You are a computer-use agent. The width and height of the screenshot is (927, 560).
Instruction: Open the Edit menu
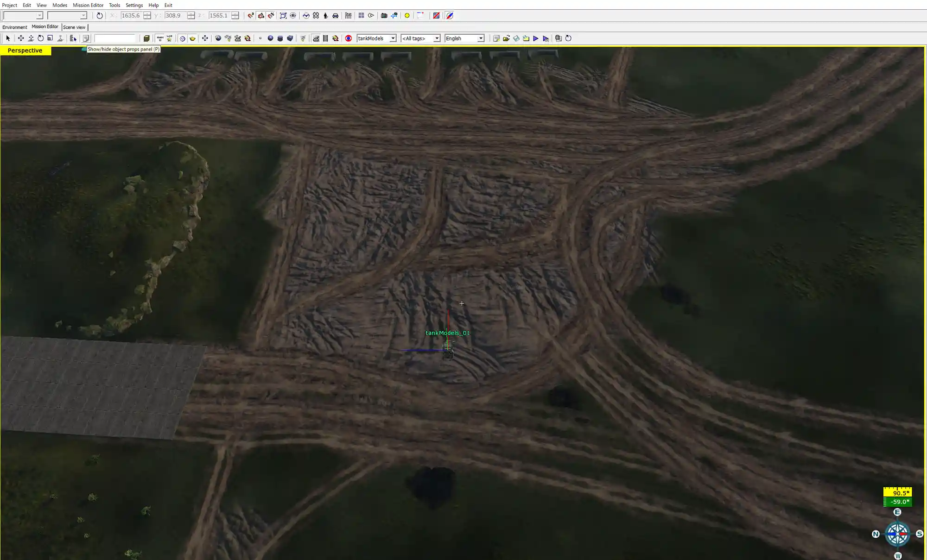coord(27,5)
